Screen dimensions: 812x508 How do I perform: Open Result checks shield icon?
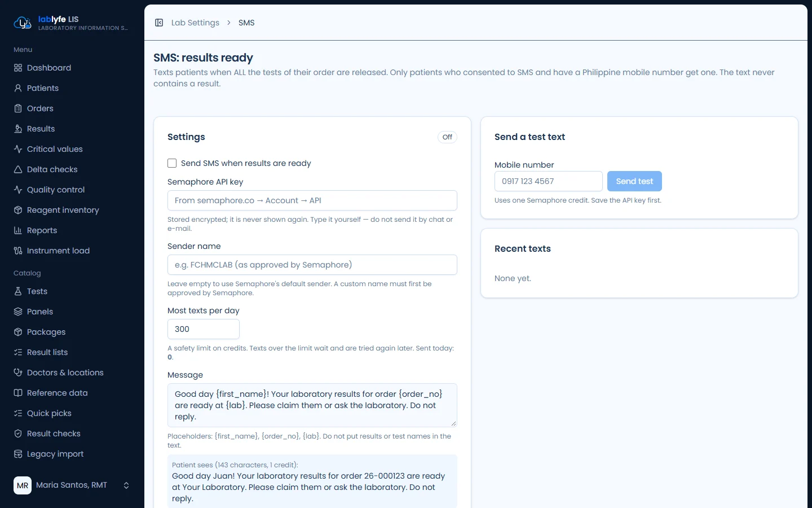[x=18, y=433]
